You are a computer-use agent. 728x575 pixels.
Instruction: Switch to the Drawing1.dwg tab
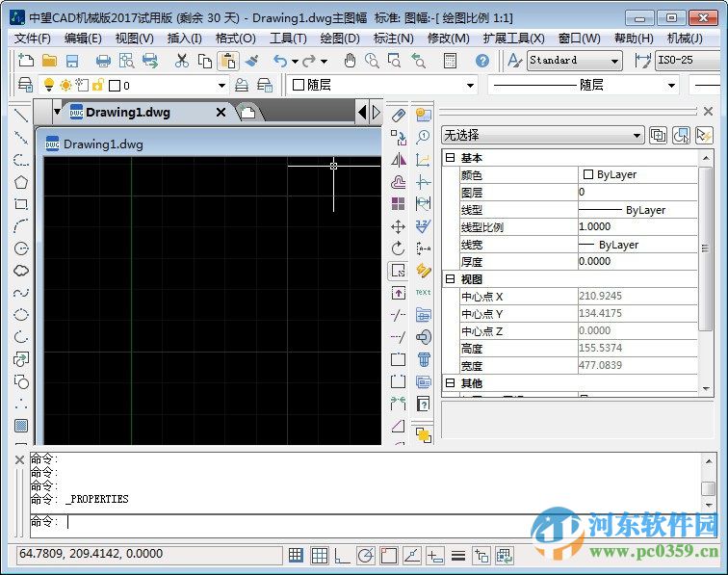click(x=128, y=113)
